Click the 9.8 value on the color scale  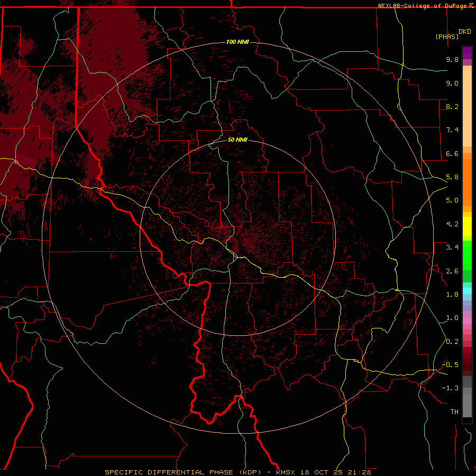452,59
